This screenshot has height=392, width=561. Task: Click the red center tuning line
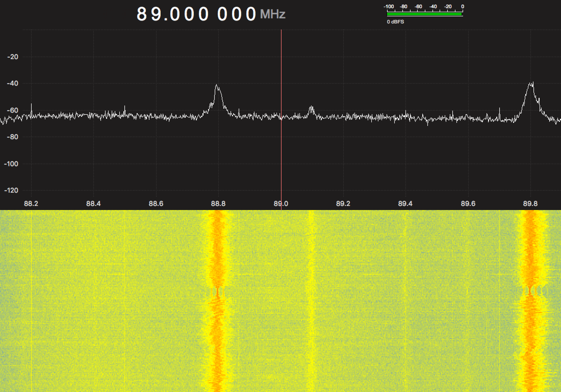point(281,120)
